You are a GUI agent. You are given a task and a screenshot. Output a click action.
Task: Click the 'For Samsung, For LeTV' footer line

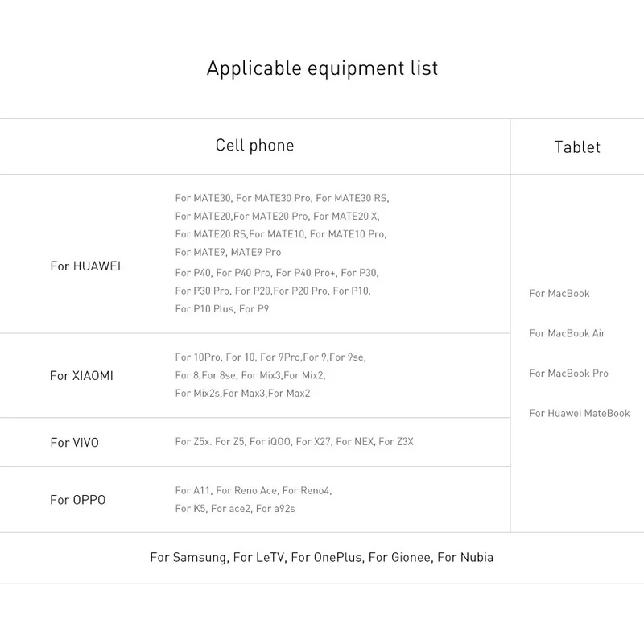[321, 557]
